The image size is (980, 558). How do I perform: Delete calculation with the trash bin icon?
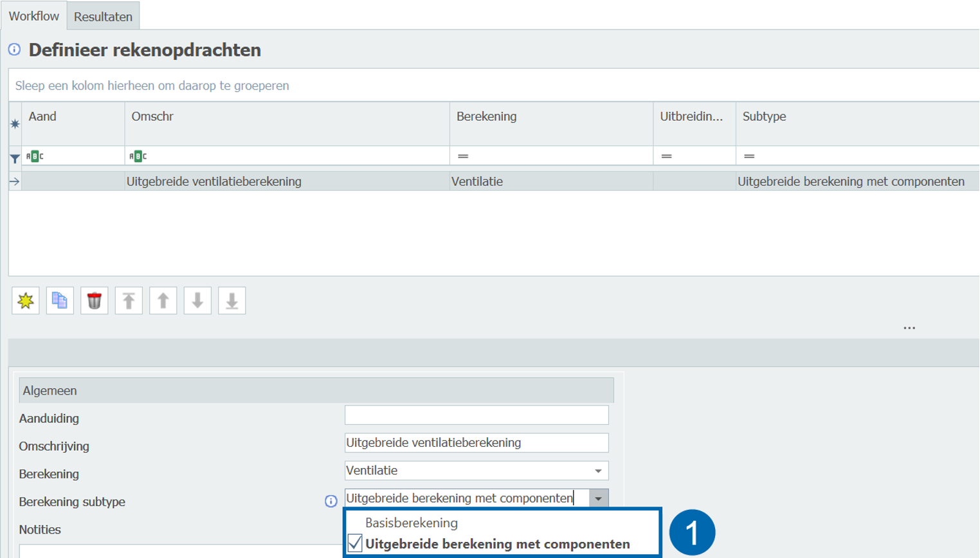pyautogui.click(x=95, y=301)
